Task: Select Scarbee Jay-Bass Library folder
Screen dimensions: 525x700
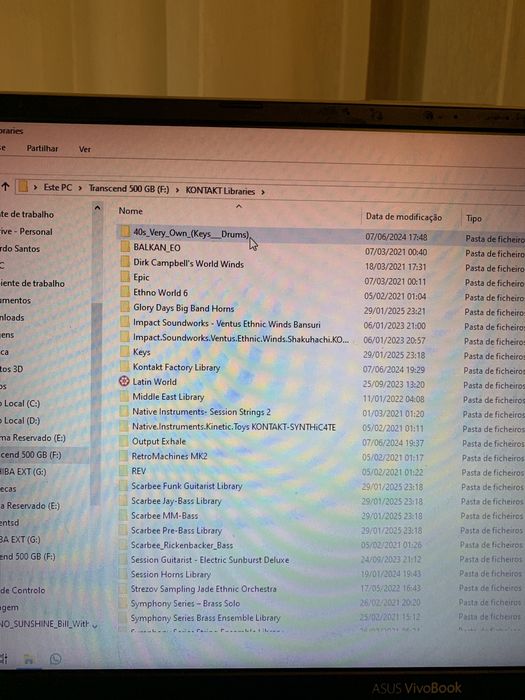Action: 176,501
